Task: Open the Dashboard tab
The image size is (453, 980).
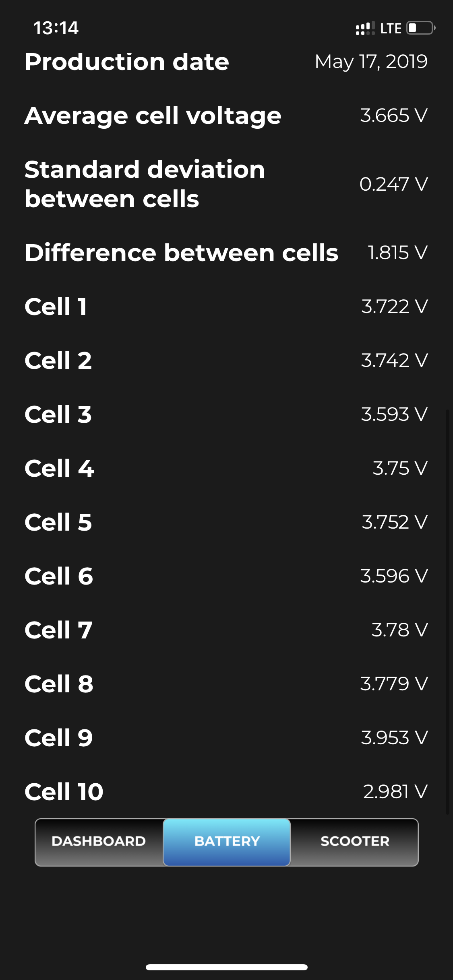Action: (99, 841)
